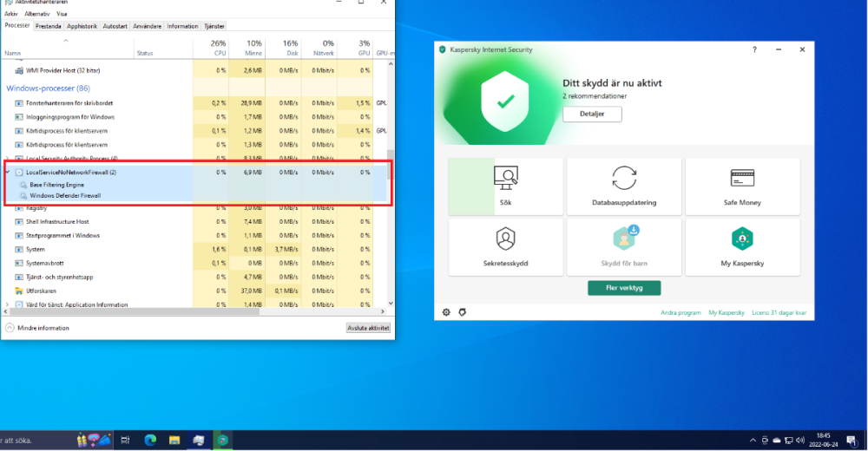The image size is (868, 451).
Task: Open the Sök scan tile in Kaspersky
Action: (505, 186)
